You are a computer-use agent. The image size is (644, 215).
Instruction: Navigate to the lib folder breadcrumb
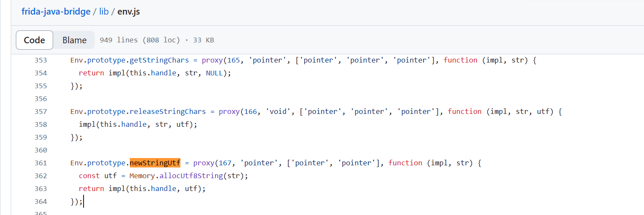pyautogui.click(x=104, y=12)
